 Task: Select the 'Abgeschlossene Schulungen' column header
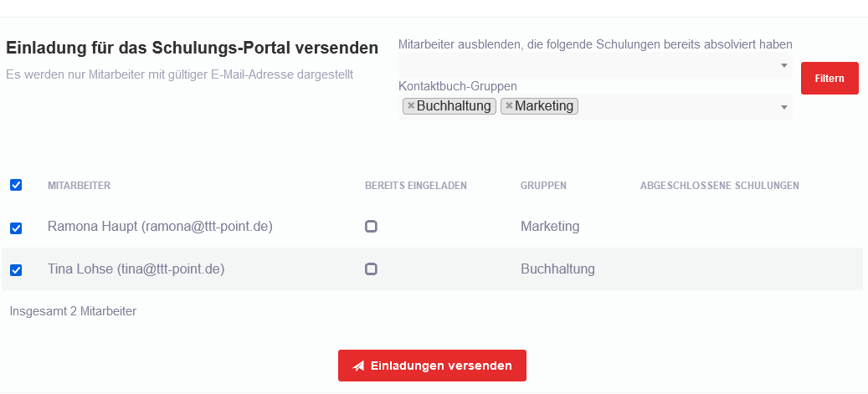click(719, 186)
